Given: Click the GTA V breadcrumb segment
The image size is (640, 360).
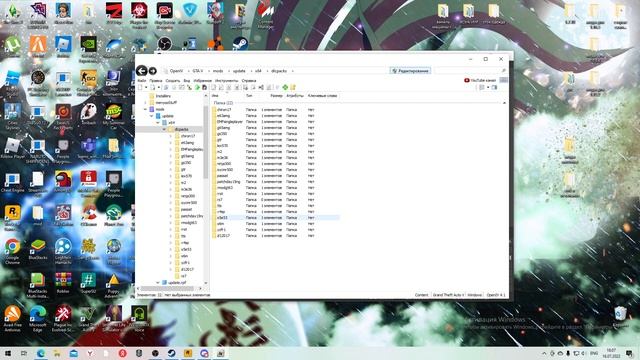Looking at the screenshot, I should tap(198, 71).
